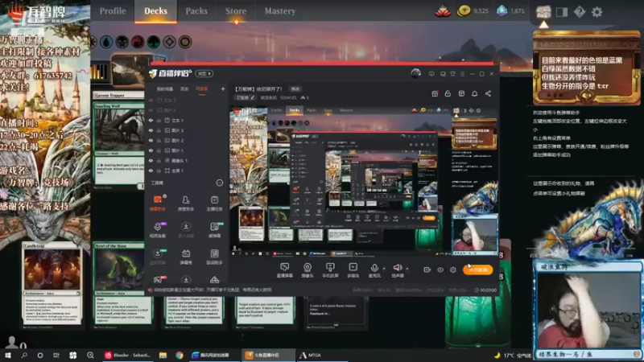Image resolution: width=644 pixels, height=362 pixels.
Task: Hide the 图片 3 layer
Action: click(x=151, y=130)
